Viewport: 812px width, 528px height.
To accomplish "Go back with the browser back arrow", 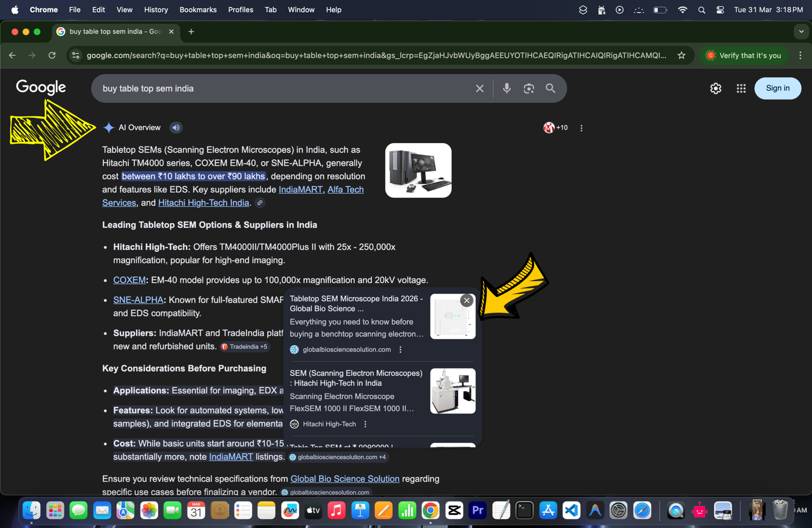I will pyautogui.click(x=12, y=55).
